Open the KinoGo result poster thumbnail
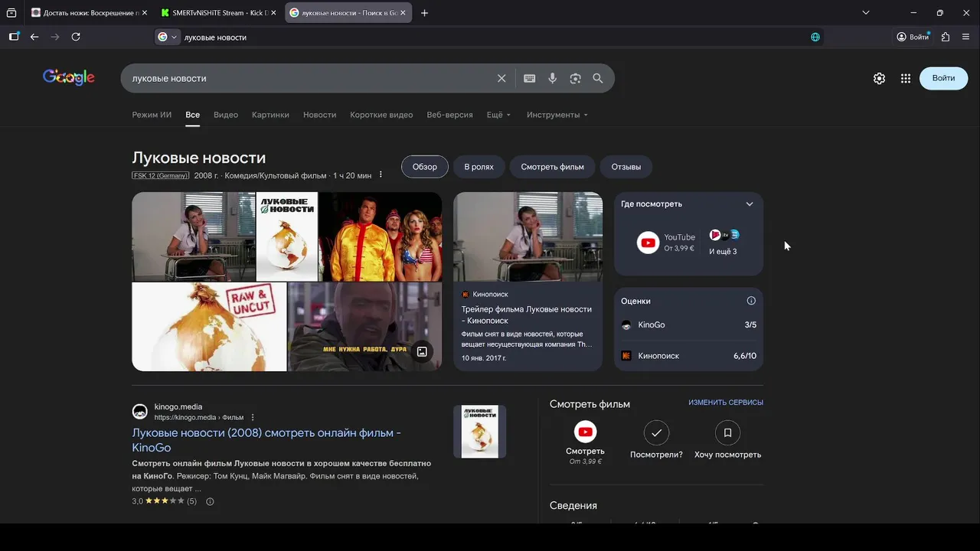This screenshot has width=980, height=551. 480,432
